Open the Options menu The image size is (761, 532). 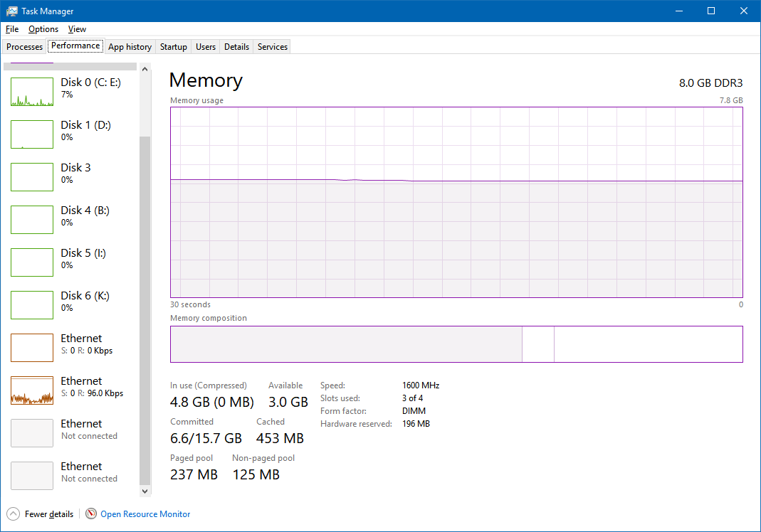click(43, 29)
